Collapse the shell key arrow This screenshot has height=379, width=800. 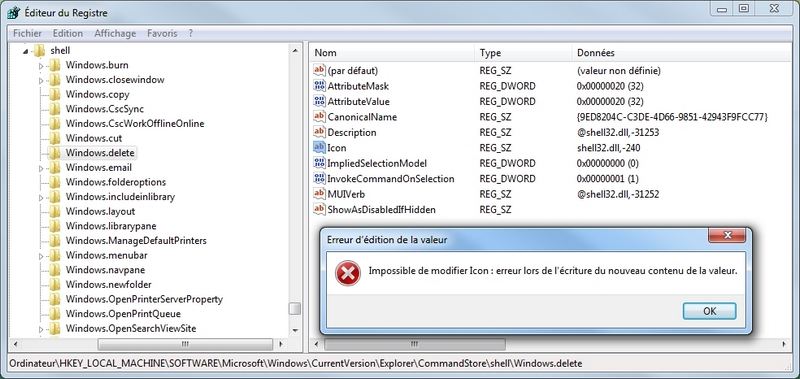26,50
